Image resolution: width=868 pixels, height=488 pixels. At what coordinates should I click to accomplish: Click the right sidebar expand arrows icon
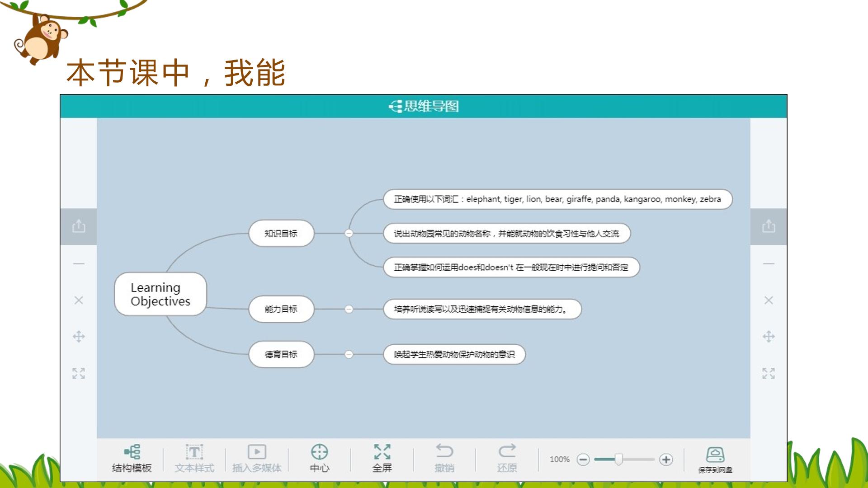click(769, 373)
